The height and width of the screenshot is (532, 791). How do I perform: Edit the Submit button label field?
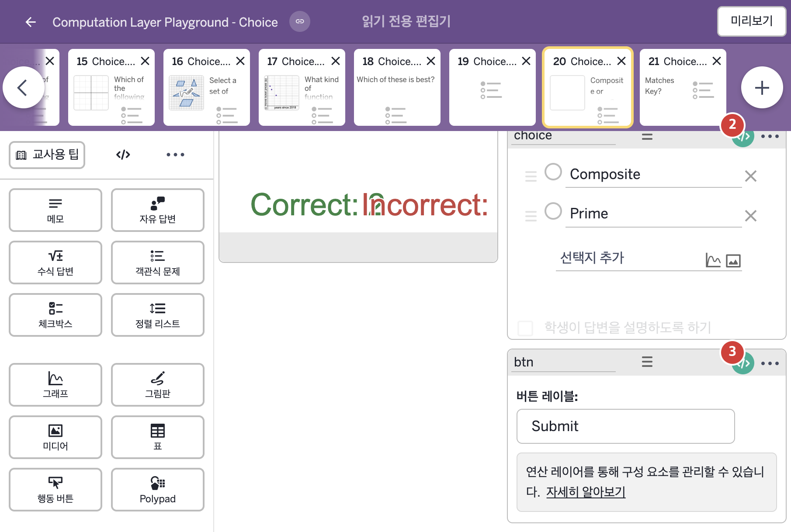click(x=625, y=426)
